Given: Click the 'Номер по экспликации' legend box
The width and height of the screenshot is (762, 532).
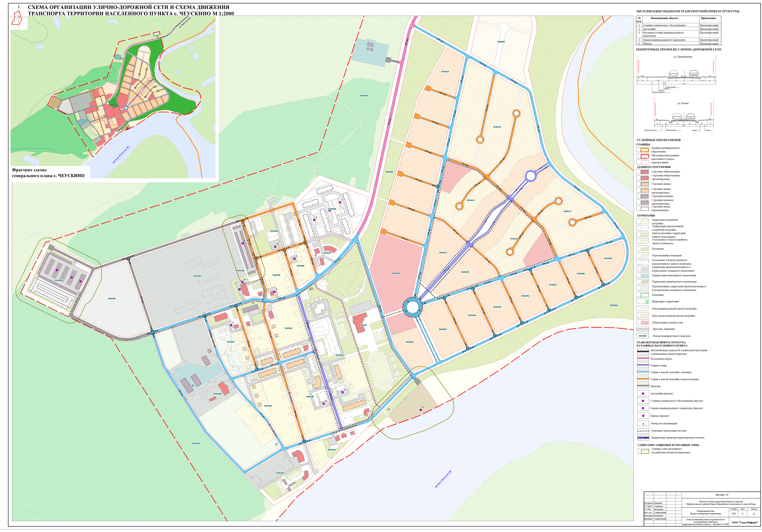Looking at the screenshot, I should (x=643, y=424).
